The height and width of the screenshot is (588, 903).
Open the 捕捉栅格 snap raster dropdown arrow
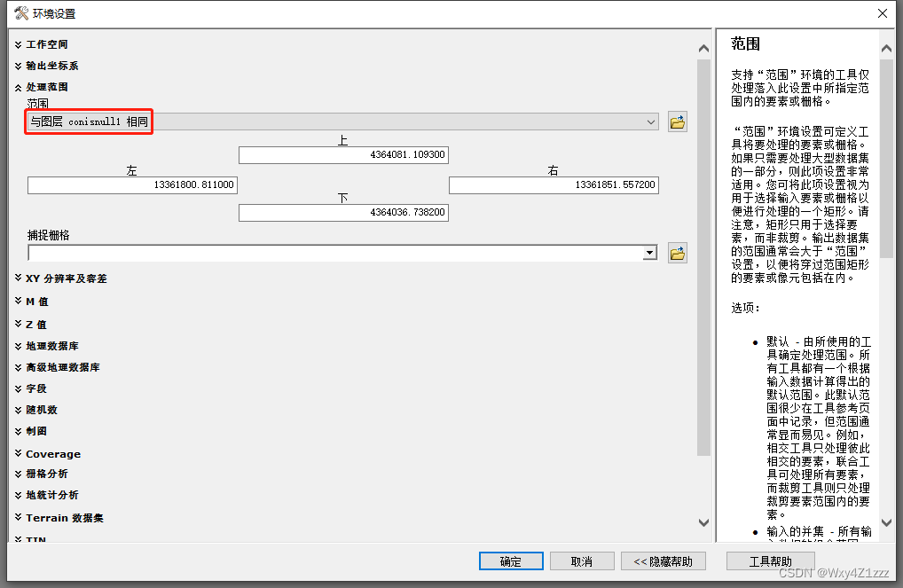(650, 253)
